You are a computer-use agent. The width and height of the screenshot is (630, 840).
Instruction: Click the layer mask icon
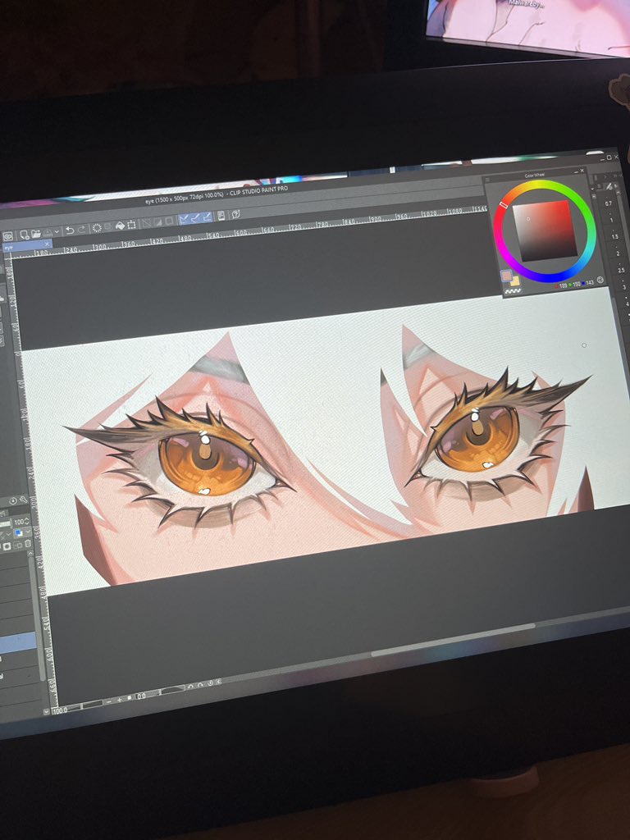[x=7, y=546]
